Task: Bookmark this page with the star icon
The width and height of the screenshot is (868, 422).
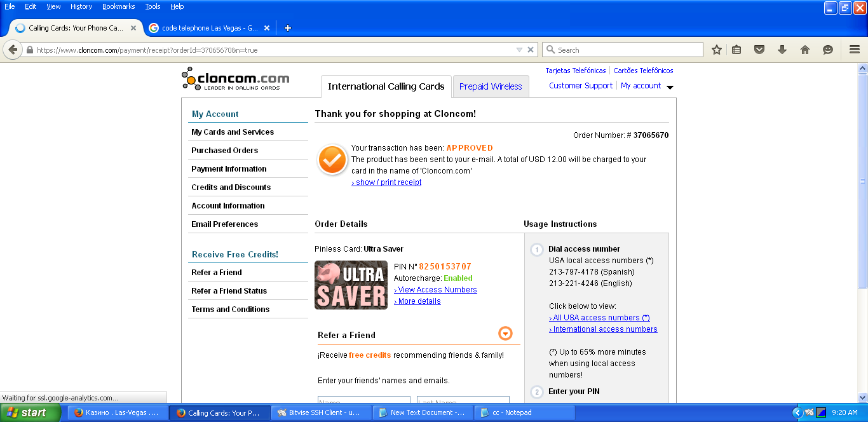Action: [x=717, y=50]
